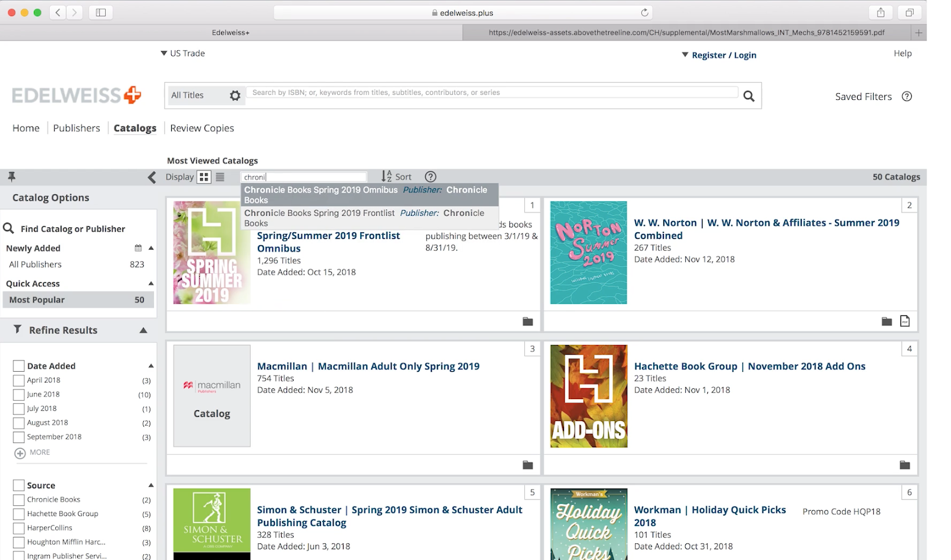Go to Review Copies nav tab
The height and width of the screenshot is (560, 951).
[202, 128]
